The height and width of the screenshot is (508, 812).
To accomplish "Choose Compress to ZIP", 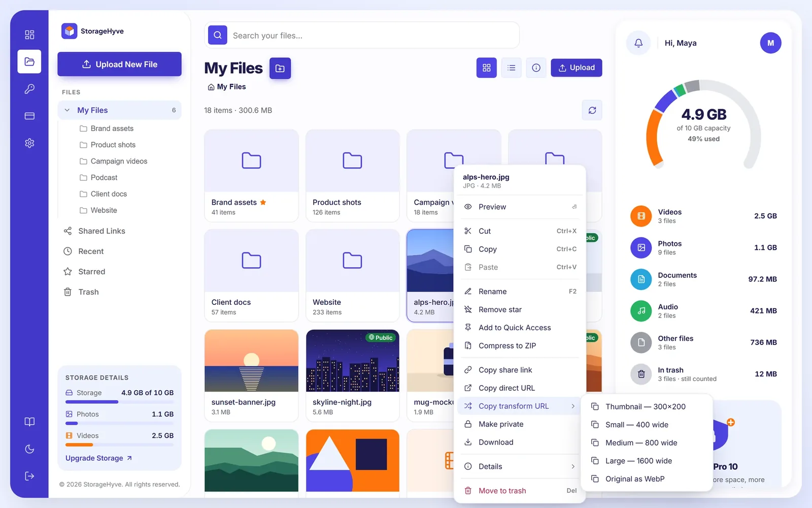I will pyautogui.click(x=520, y=346).
